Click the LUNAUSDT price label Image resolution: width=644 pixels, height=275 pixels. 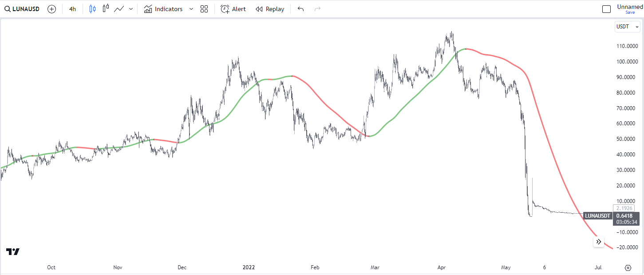(x=598, y=216)
